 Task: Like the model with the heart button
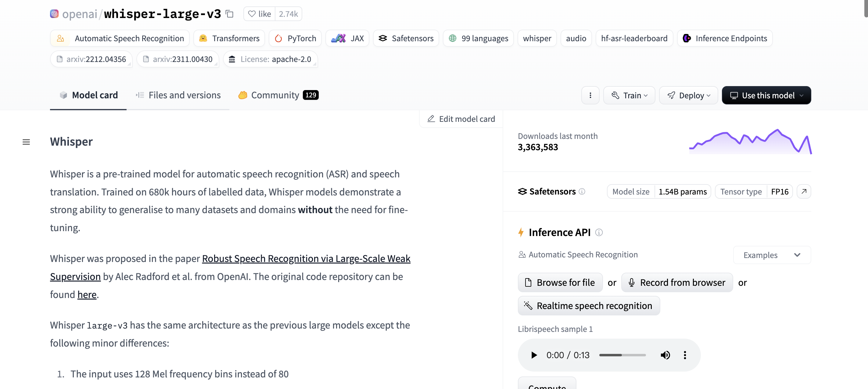pyautogui.click(x=259, y=14)
